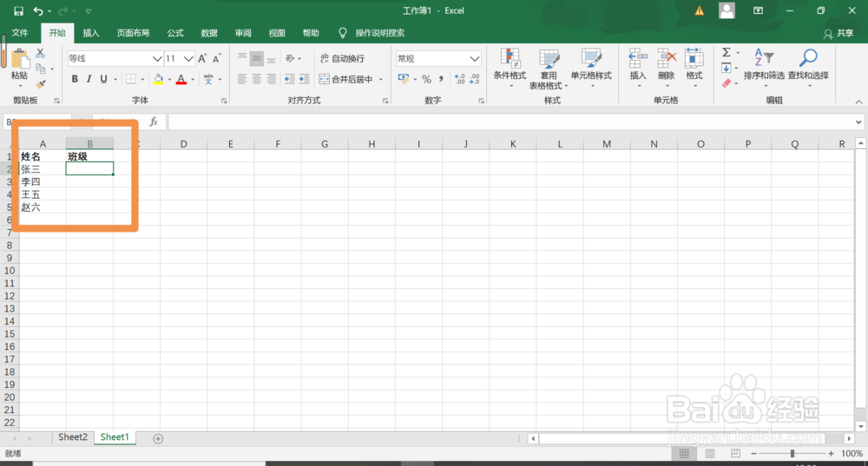Open the font size dropdown
Image resolution: width=868 pixels, height=466 pixels.
click(x=188, y=59)
